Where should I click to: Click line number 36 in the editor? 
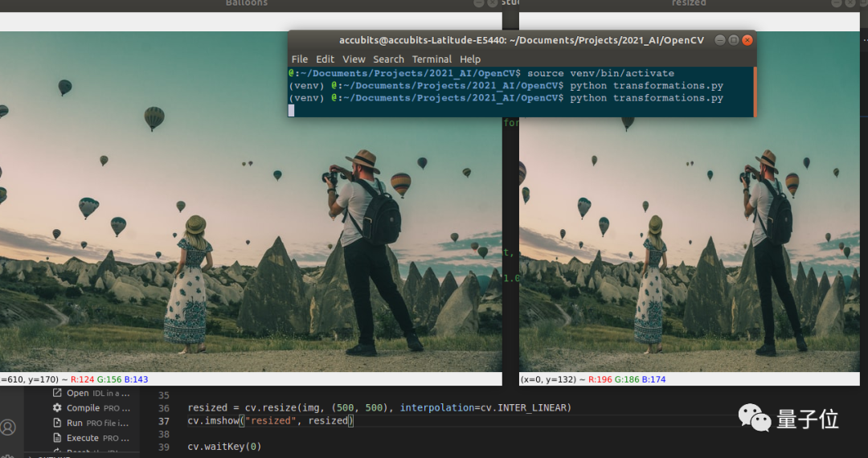tap(164, 408)
